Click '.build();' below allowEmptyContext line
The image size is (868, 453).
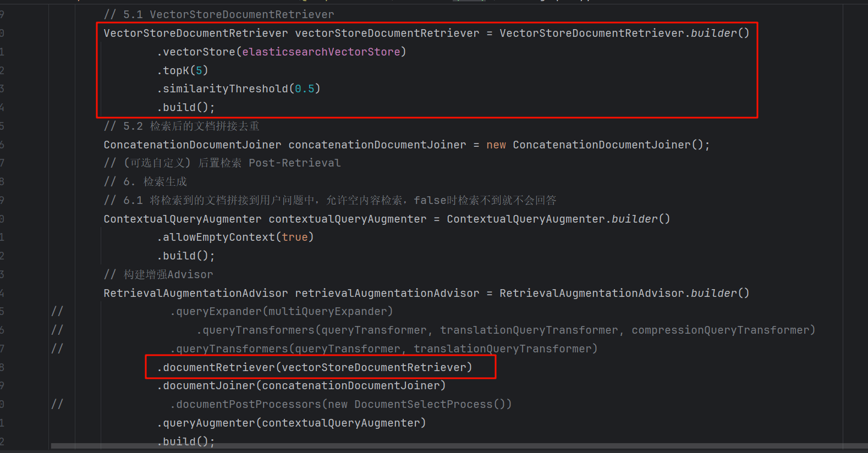pos(186,256)
